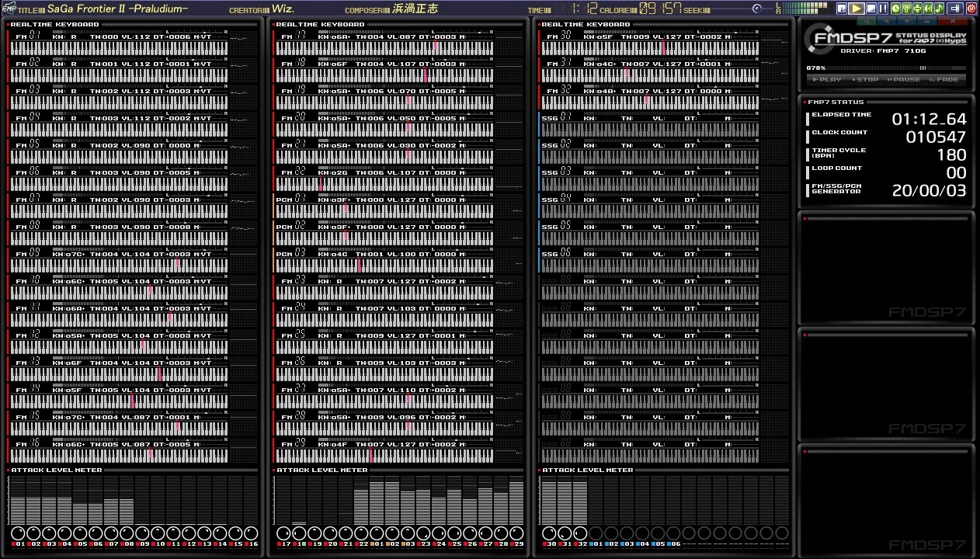The width and height of the screenshot is (980, 559).
Task: Click pan knob for channel 32
Action: 580,533
